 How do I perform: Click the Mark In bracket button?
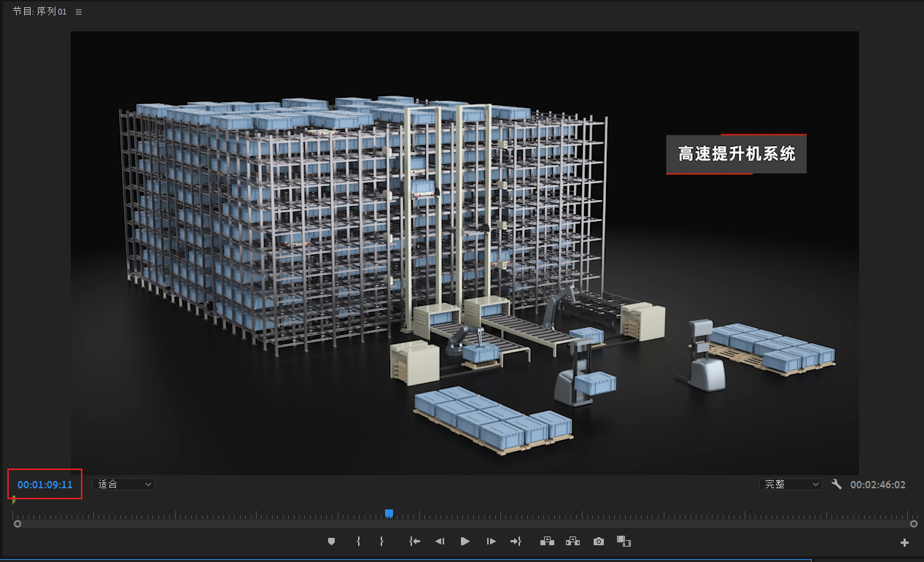pyautogui.click(x=358, y=542)
